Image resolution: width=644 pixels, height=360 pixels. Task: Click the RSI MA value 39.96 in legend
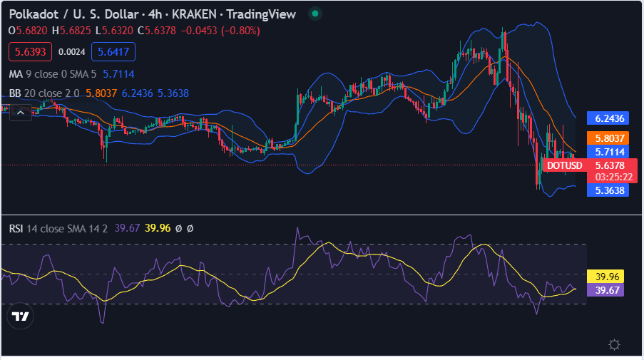tap(158, 228)
